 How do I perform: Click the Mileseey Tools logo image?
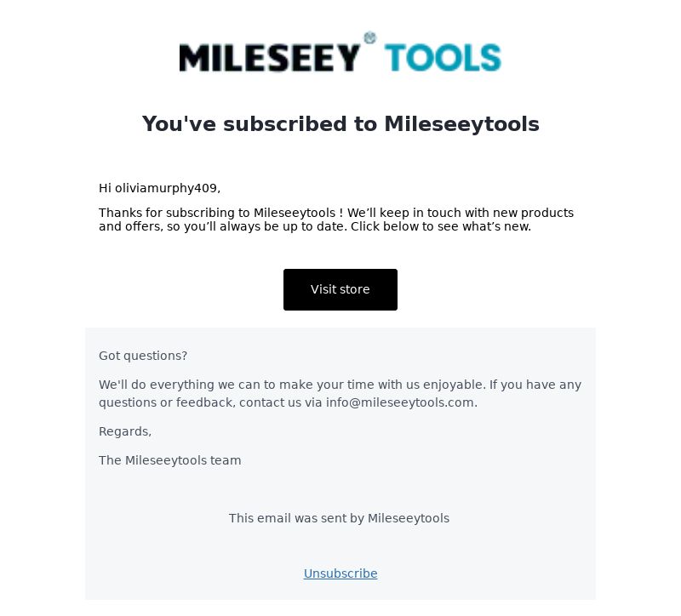(340, 52)
